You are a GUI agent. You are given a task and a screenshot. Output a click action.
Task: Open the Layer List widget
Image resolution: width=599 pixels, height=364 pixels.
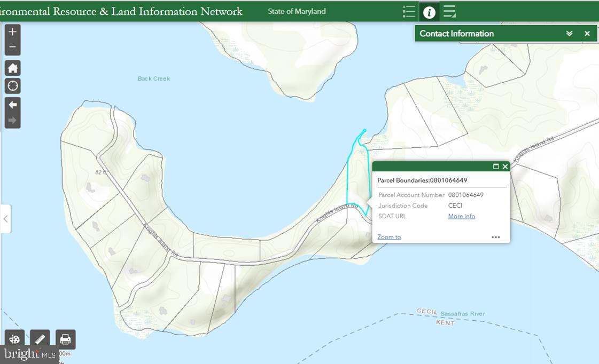tap(450, 12)
